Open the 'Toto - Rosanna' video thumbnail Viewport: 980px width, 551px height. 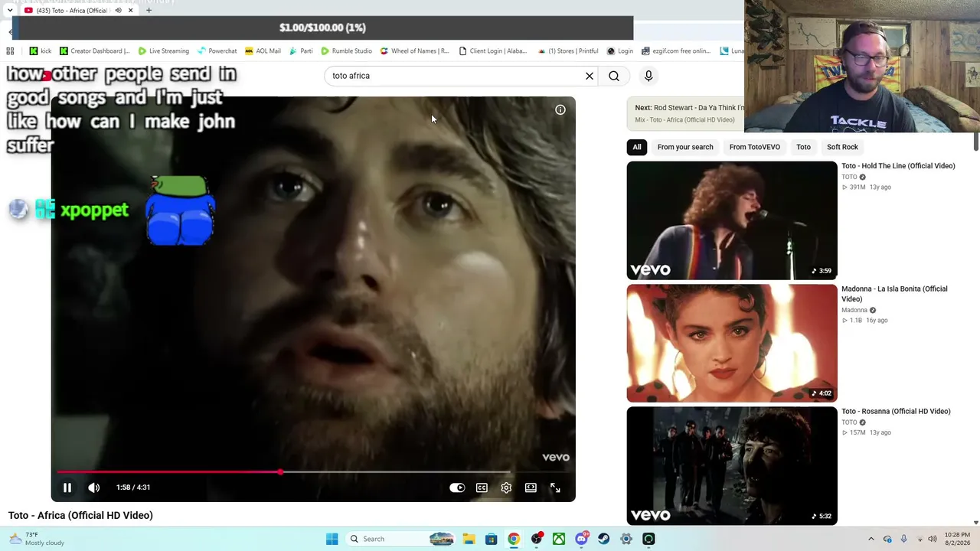(732, 466)
